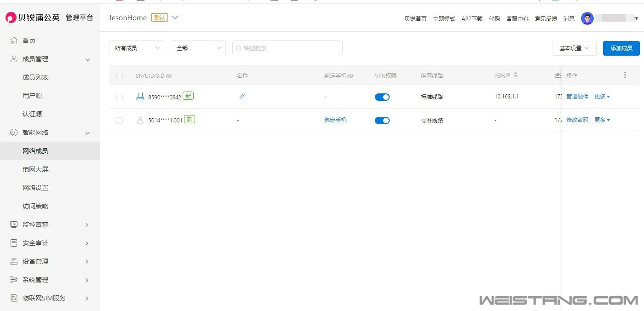
Task: Click the 内网IP sort arrows
Action: [516, 75]
